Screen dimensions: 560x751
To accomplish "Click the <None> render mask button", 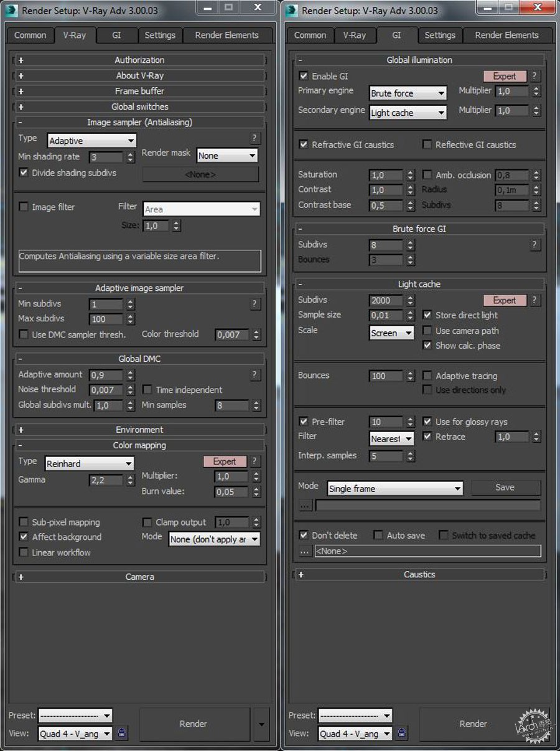I will [200, 175].
